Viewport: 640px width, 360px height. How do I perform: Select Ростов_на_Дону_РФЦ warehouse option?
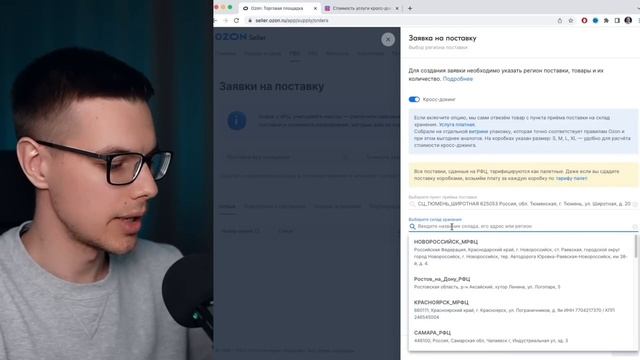tap(522, 282)
